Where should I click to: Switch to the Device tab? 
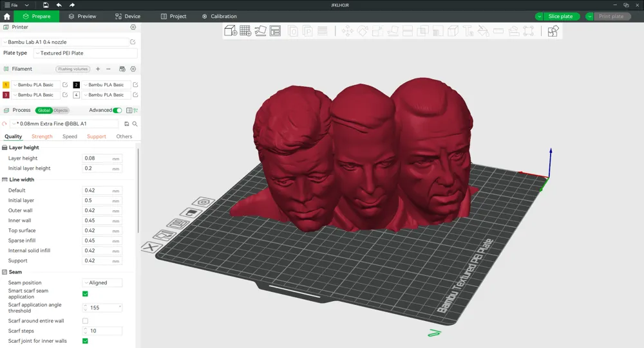(x=128, y=17)
